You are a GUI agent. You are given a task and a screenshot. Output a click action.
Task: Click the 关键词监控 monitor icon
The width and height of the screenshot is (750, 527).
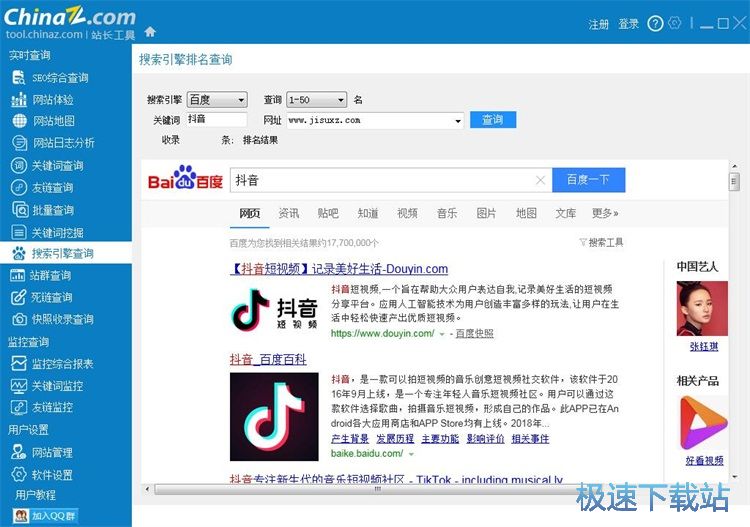[x=19, y=385]
